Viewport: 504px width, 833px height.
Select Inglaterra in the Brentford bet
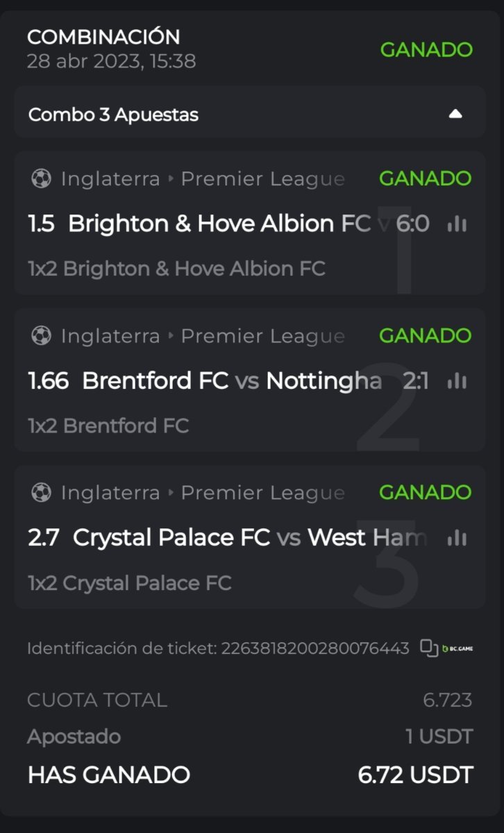coord(110,336)
